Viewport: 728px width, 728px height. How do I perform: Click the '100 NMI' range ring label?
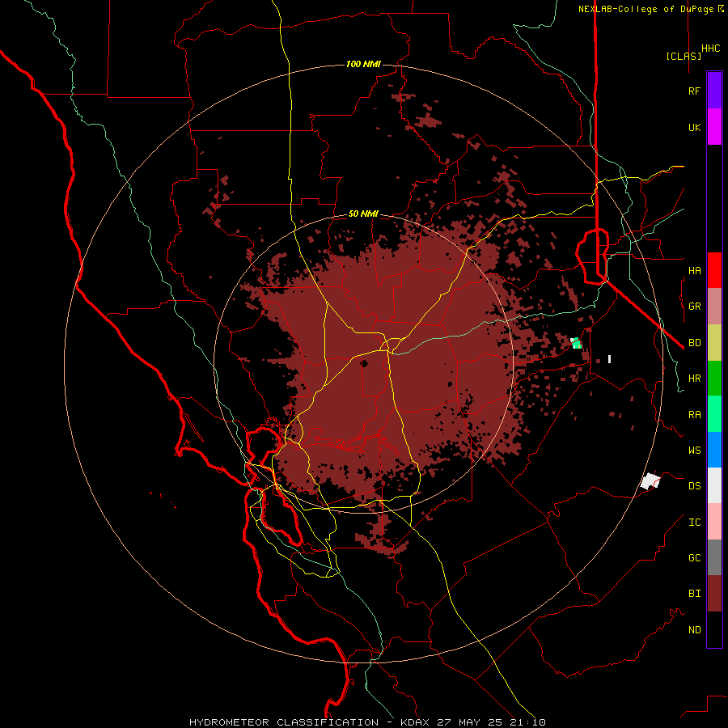363,64
